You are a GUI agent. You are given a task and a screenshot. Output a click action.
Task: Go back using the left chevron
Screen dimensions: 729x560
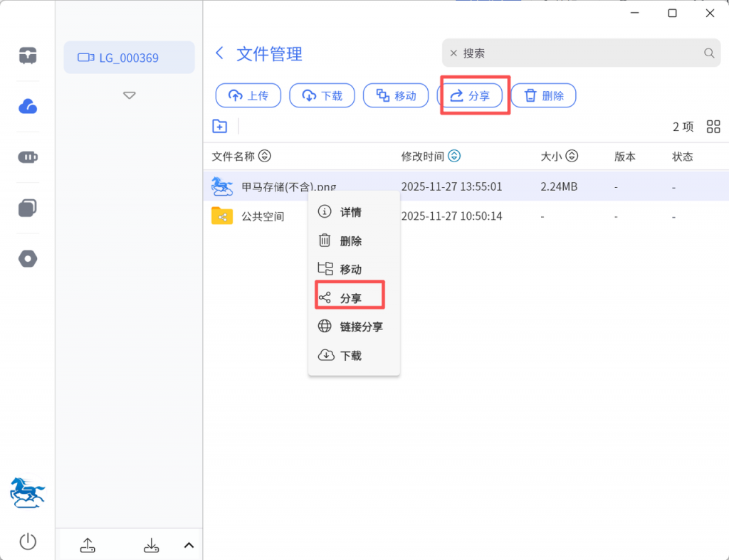pos(220,53)
